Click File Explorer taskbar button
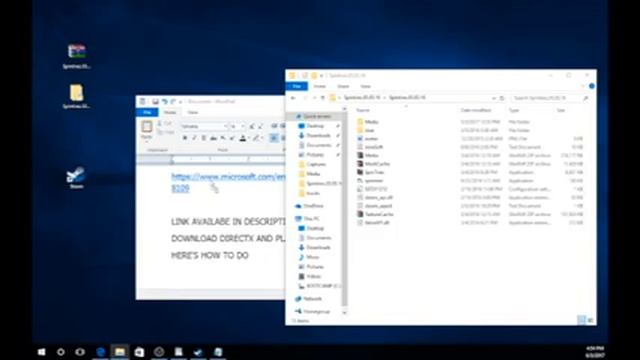The width and height of the screenshot is (640, 360). pos(120,352)
